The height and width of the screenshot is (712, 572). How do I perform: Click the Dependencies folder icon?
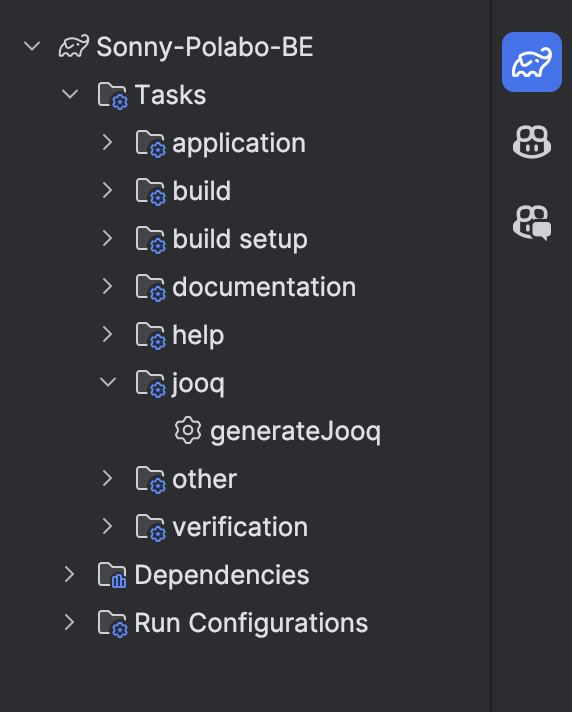(x=112, y=574)
